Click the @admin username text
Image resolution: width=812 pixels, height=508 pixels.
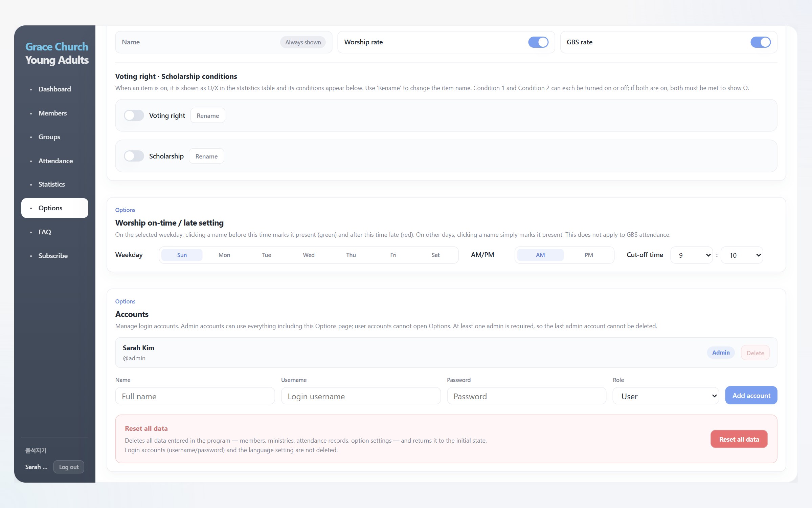coord(134,358)
